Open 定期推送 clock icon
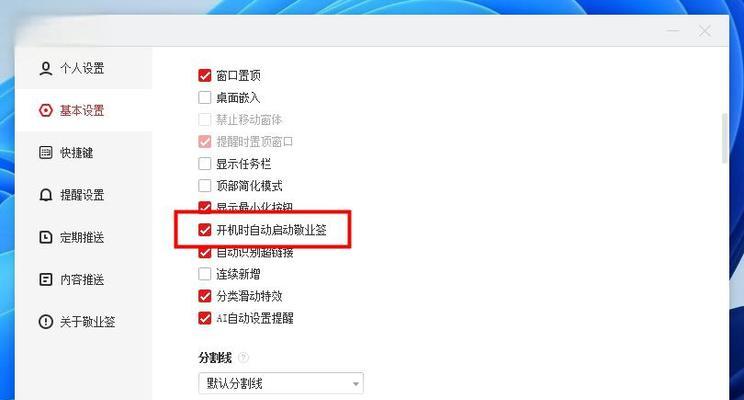 tap(46, 237)
